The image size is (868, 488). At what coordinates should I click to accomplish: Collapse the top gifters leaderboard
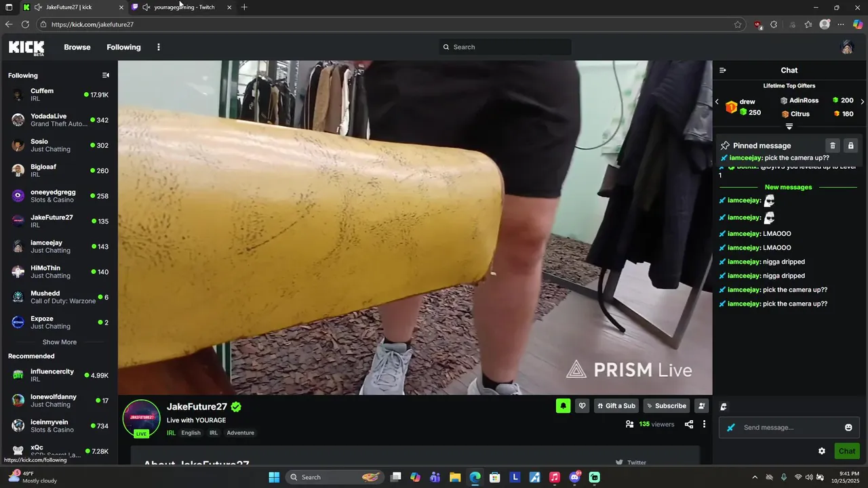789,127
